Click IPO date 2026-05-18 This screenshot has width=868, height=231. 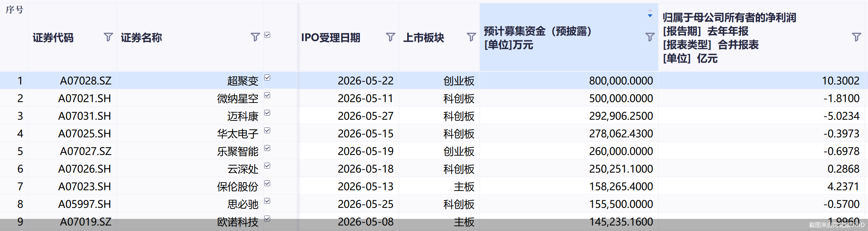pos(366,169)
